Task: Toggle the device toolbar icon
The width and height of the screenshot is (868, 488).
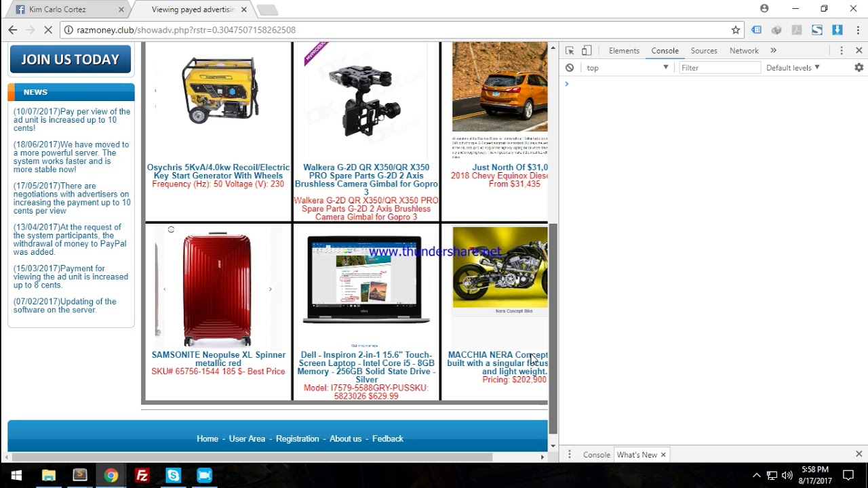Action: coord(587,51)
